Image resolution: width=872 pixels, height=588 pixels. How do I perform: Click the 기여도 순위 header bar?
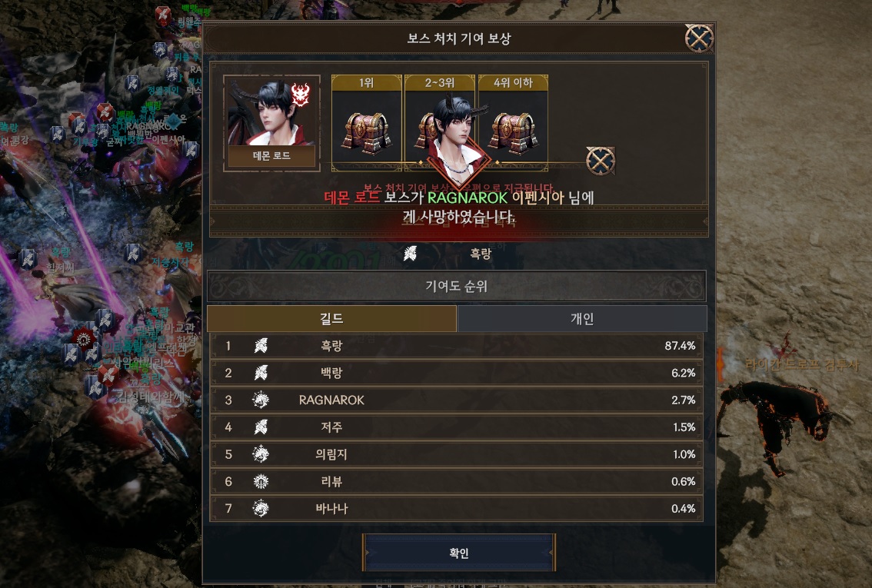pos(456,286)
